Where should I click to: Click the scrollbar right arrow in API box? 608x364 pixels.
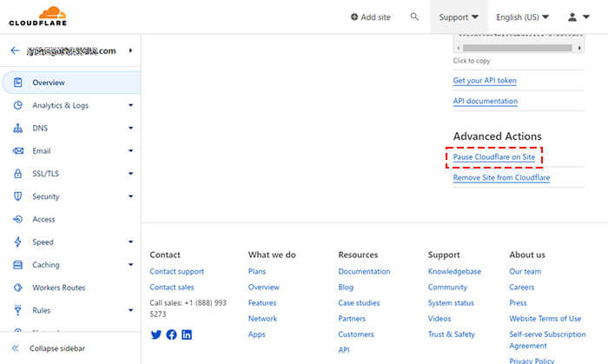579,48
